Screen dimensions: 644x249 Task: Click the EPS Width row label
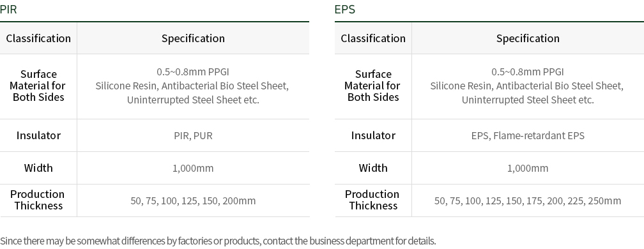tap(373, 168)
